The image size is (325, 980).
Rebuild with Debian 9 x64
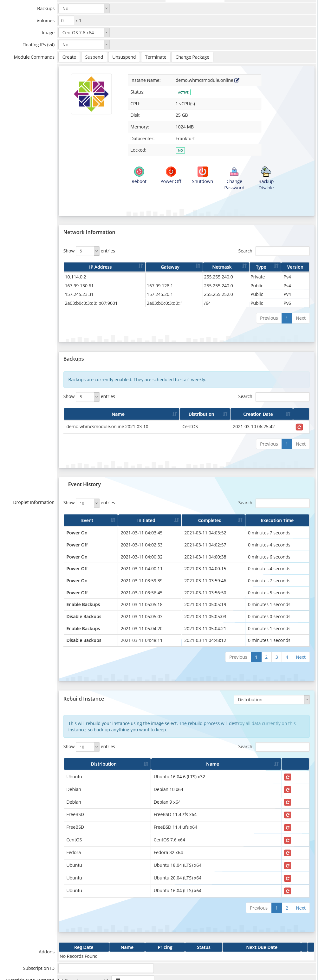point(288,802)
